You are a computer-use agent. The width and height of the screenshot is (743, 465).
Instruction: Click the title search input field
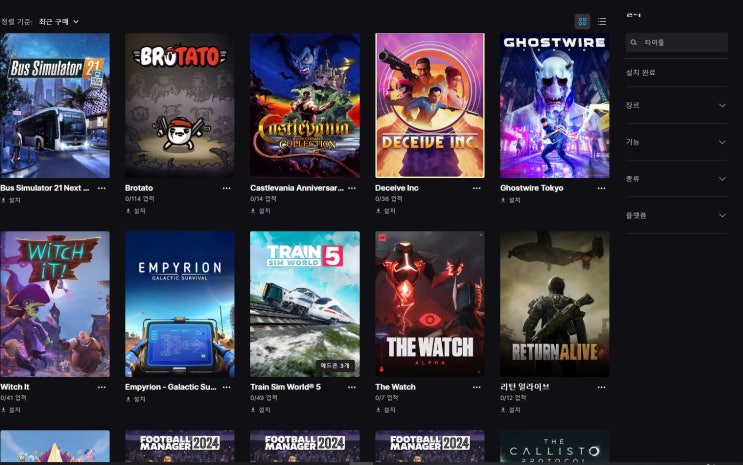pyautogui.click(x=676, y=43)
